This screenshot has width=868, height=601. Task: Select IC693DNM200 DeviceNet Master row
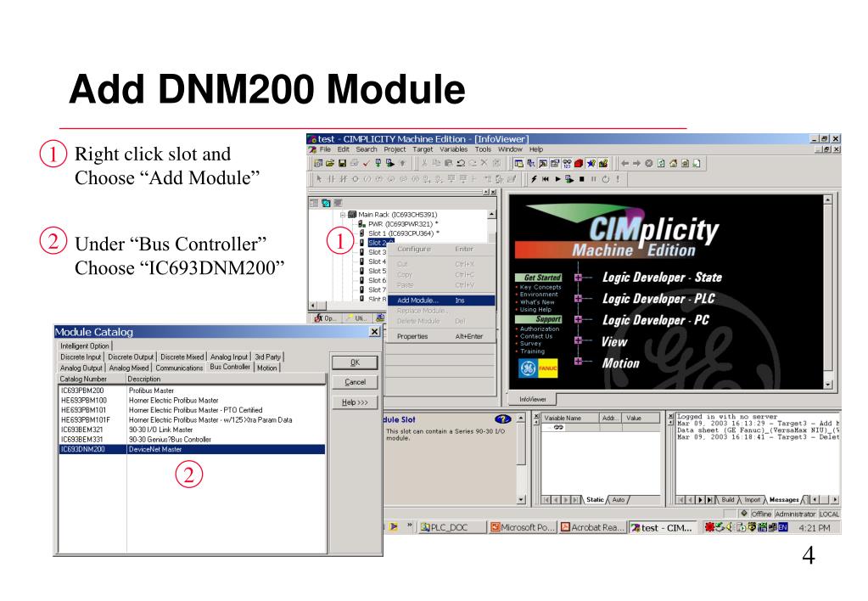point(192,449)
